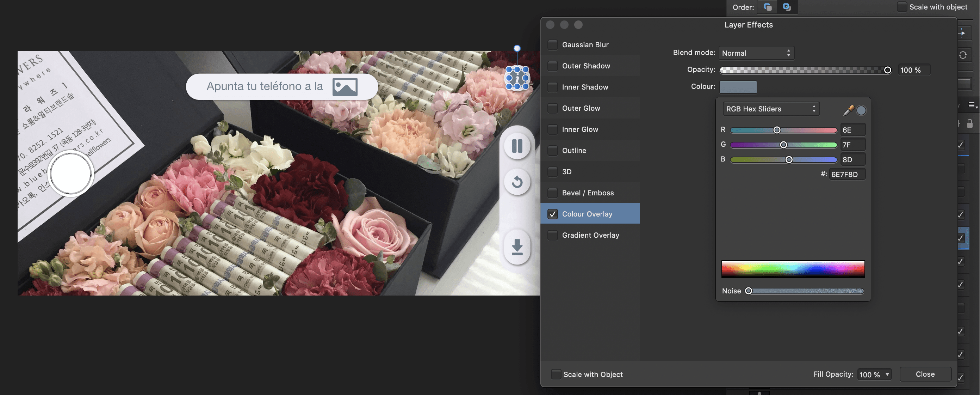
Task: Click the Opacity slider track
Action: pyautogui.click(x=803, y=70)
